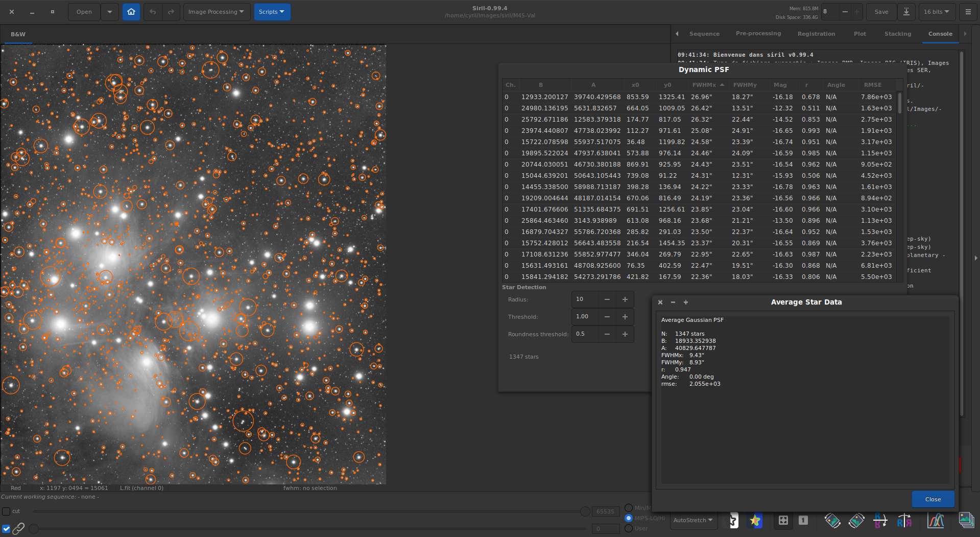Toggle the cut checkbox
Image resolution: width=980 pixels, height=537 pixels.
pos(6,511)
